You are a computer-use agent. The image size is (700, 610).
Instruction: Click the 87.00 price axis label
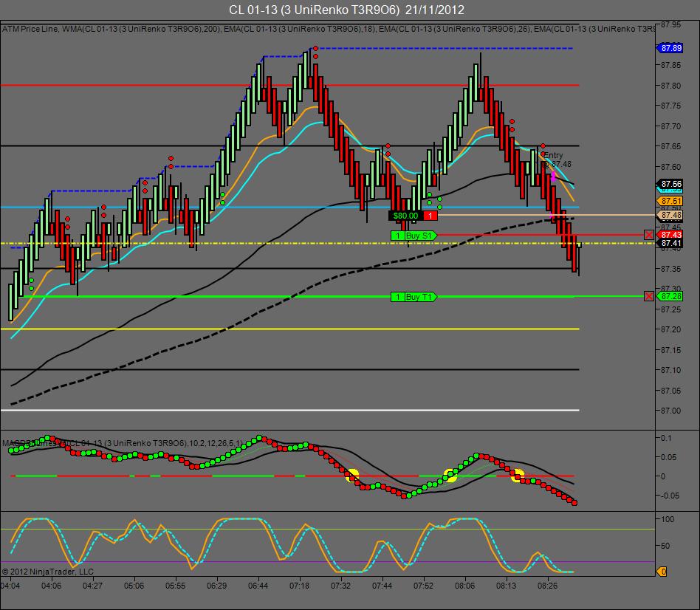(671, 411)
